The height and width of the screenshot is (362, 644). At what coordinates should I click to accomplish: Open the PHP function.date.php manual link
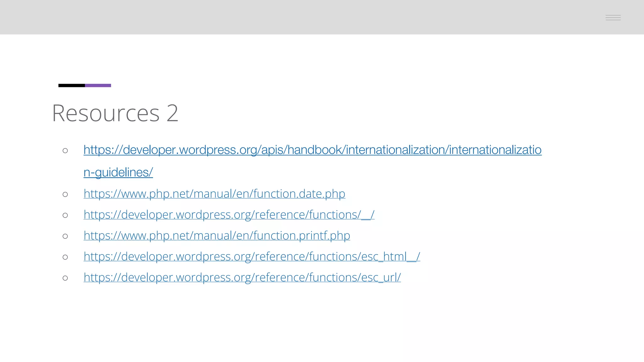tap(214, 194)
